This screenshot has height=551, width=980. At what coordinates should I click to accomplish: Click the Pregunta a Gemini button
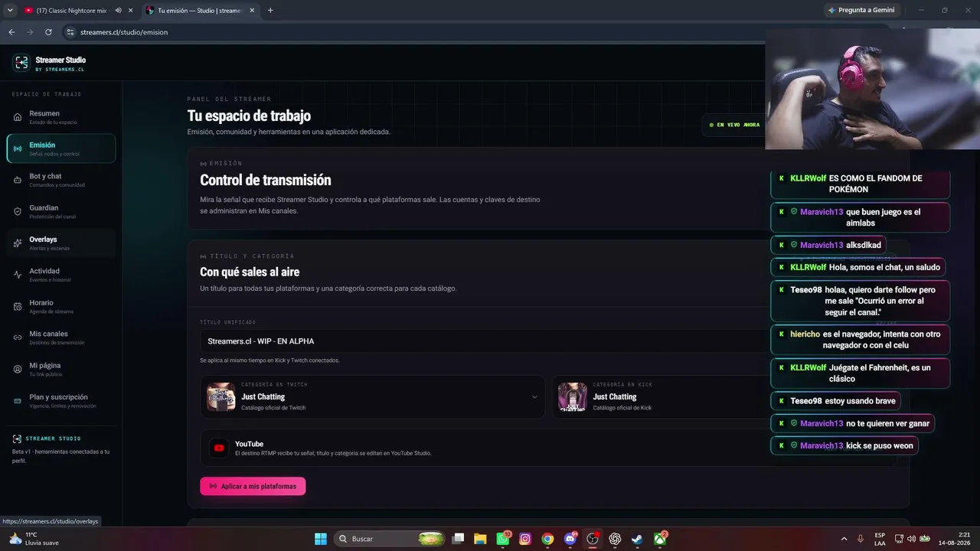(x=862, y=10)
